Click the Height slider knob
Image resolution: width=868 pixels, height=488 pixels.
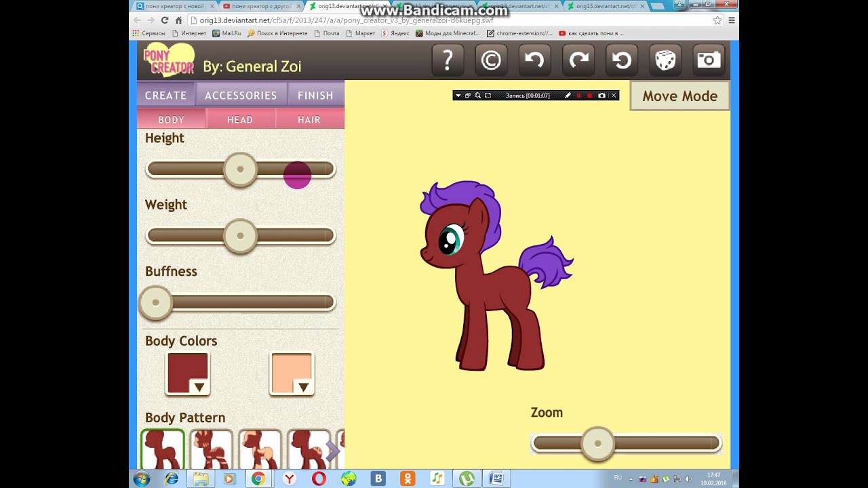(240, 169)
